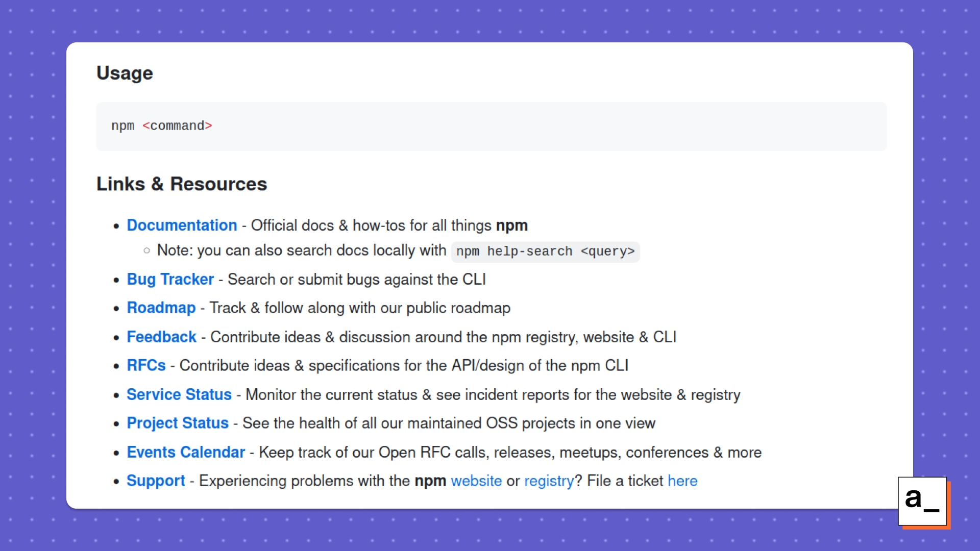The image size is (980, 551).
Task: Follow the registry link
Action: [549, 481]
